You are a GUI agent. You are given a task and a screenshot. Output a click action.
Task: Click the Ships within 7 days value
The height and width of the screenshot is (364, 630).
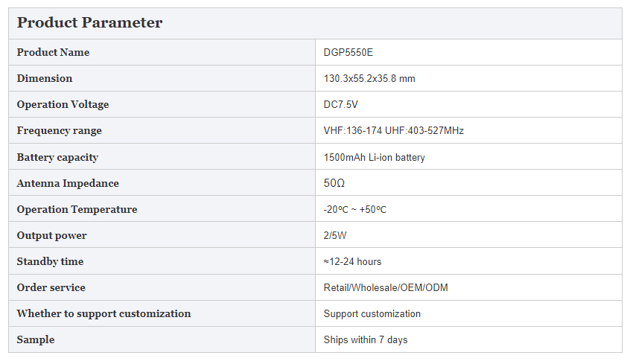click(x=366, y=340)
